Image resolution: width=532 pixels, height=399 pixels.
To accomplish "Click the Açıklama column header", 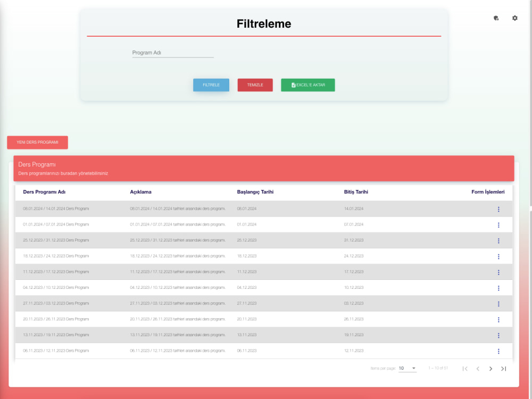I will 140,192.
